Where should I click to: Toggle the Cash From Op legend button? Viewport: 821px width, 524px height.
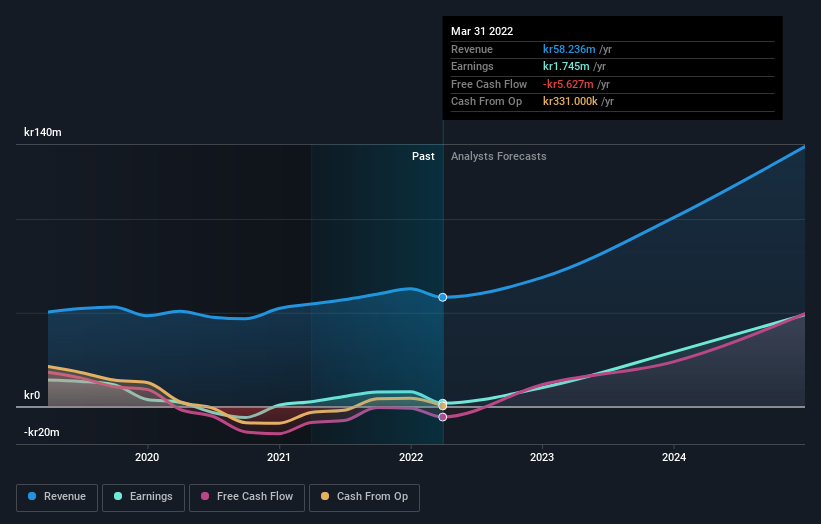coord(364,497)
